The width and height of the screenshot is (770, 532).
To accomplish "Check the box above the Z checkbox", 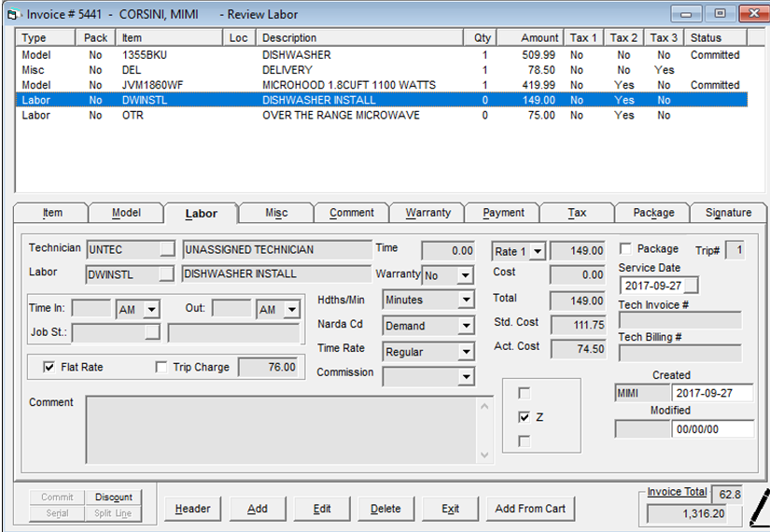I will click(x=524, y=393).
